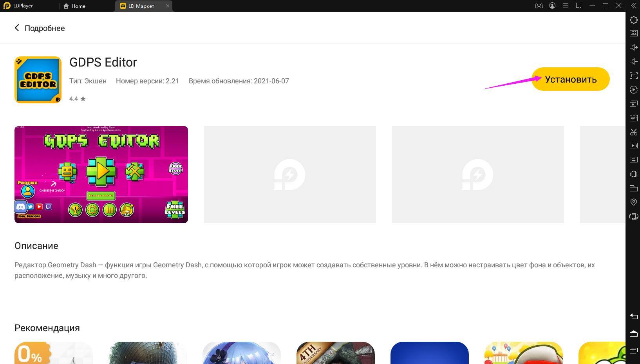
Task: Rotate the virtual device
Action: tap(633, 216)
